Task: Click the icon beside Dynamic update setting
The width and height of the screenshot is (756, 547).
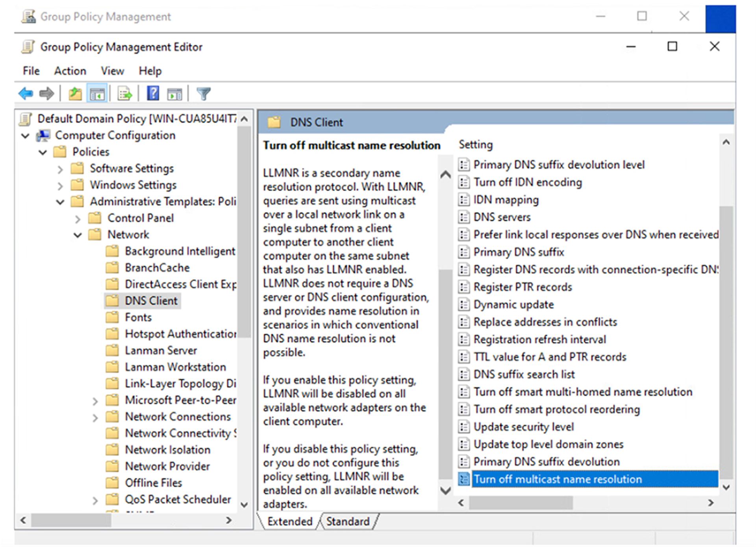Action: 464,304
